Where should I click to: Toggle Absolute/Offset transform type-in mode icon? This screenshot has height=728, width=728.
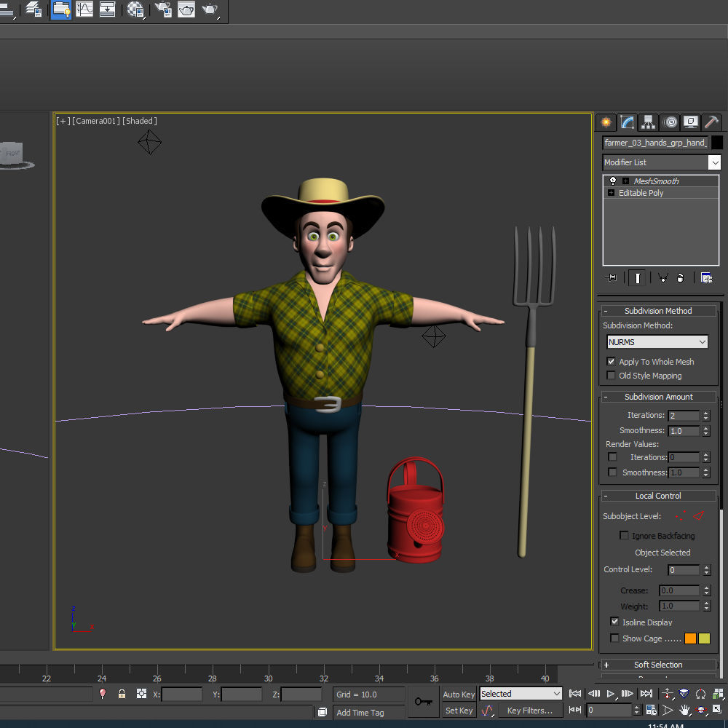(x=141, y=694)
